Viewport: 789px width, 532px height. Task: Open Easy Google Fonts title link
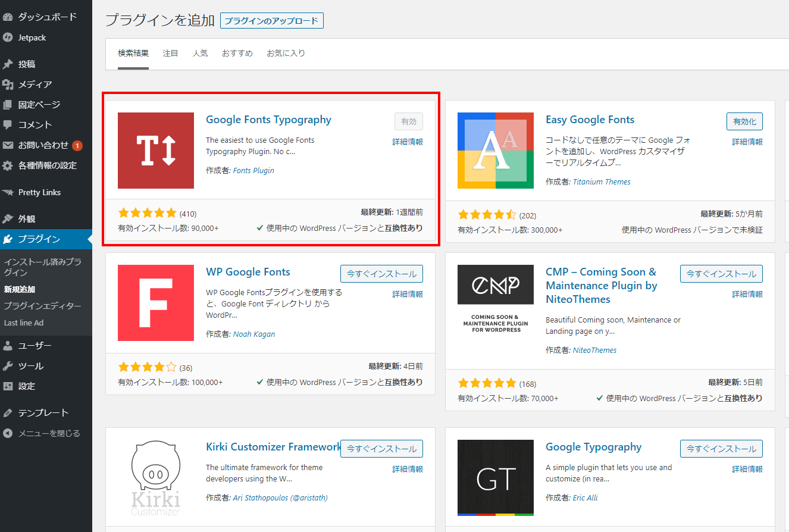coord(590,120)
